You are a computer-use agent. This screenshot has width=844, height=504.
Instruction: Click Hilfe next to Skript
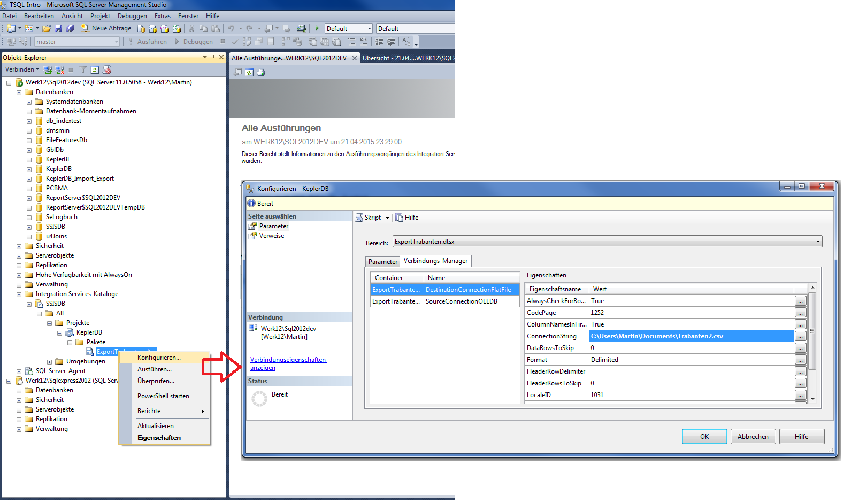point(406,218)
